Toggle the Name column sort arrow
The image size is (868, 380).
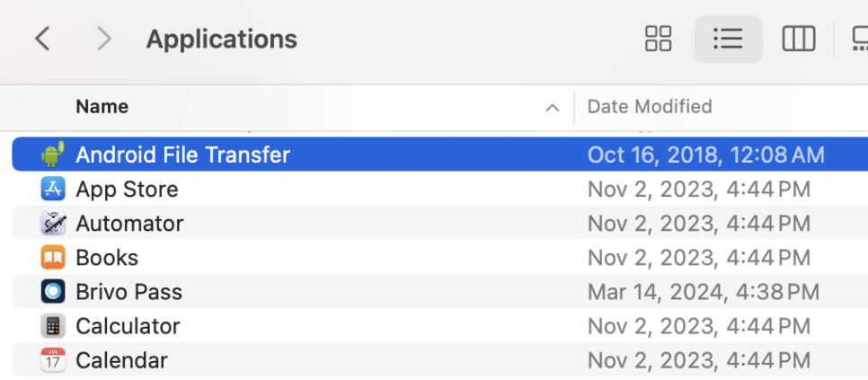pos(552,107)
